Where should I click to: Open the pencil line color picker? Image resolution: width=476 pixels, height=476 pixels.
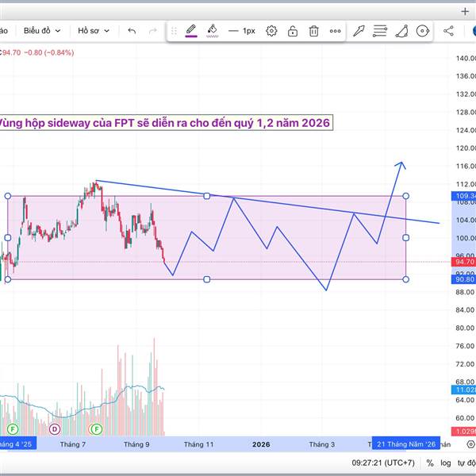(x=191, y=31)
